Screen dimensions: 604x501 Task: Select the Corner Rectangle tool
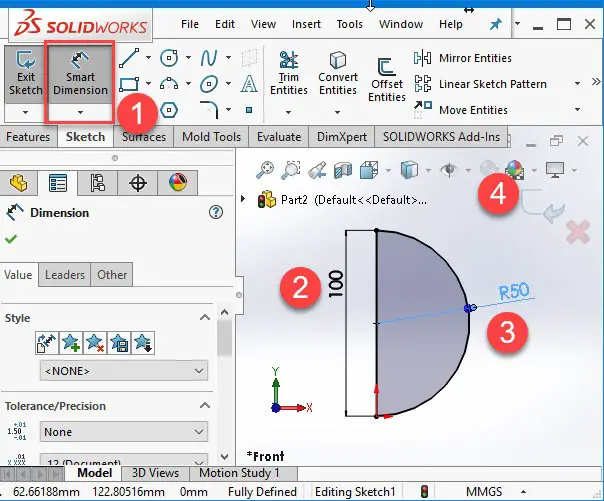(129, 84)
